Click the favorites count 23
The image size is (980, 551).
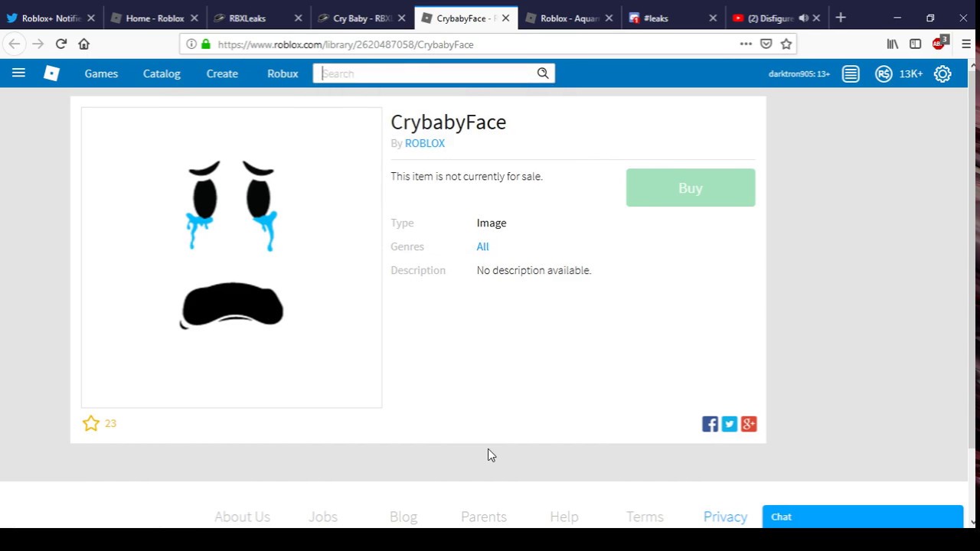click(110, 423)
